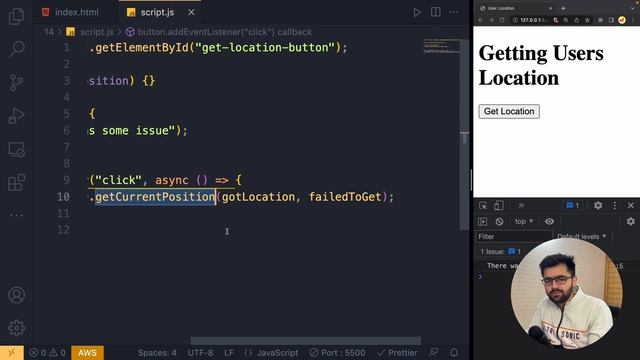This screenshot has width=640, height=360.
Task: Open editor More Actions menu
Action: [x=453, y=12]
